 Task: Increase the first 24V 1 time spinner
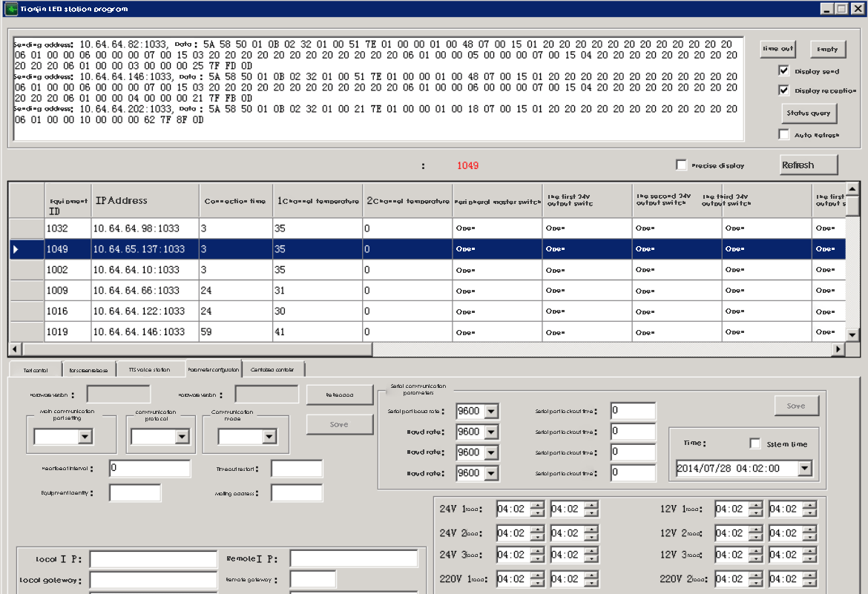point(537,505)
